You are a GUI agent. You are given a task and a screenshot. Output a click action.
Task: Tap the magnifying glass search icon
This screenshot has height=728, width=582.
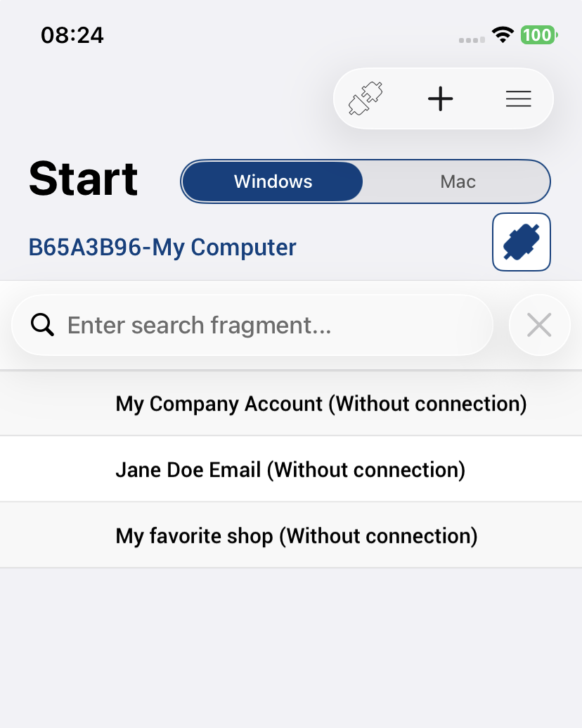pyautogui.click(x=43, y=325)
